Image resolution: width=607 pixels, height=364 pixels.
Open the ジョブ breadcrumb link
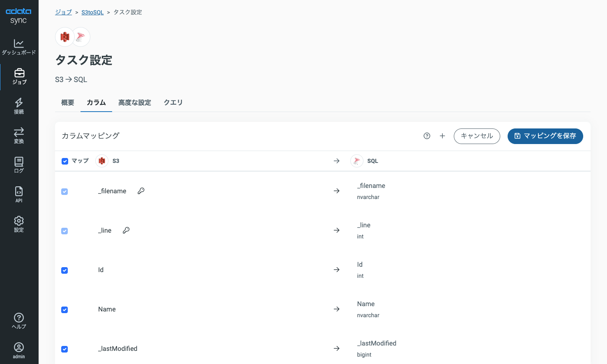click(x=63, y=12)
